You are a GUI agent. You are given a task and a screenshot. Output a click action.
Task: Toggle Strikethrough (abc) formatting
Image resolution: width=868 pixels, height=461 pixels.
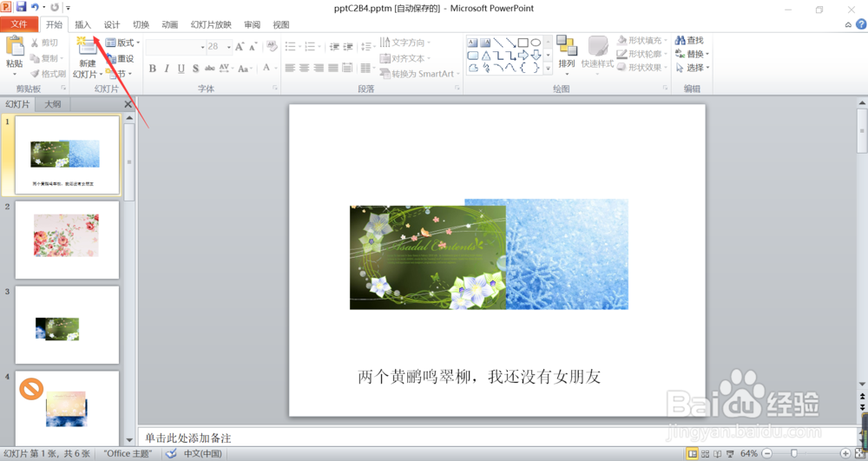point(210,69)
